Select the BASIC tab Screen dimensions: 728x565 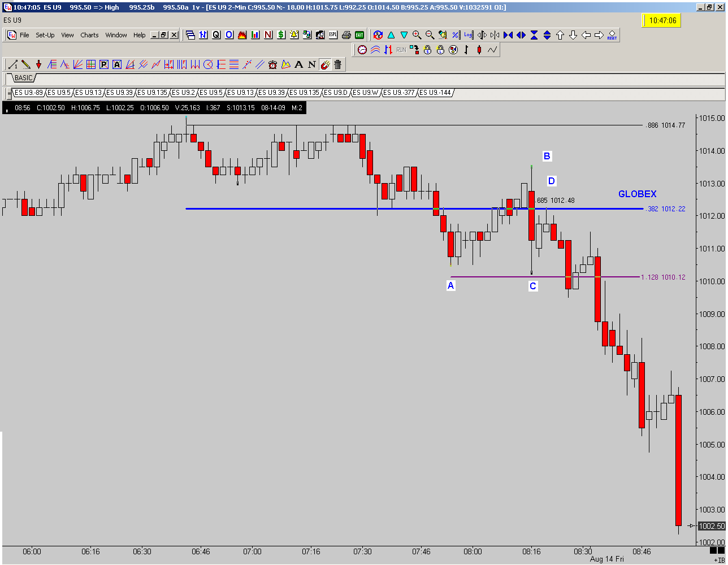[x=24, y=78]
